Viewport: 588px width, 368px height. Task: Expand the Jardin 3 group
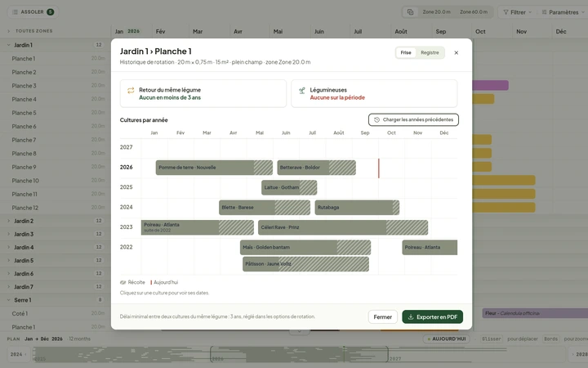9,234
